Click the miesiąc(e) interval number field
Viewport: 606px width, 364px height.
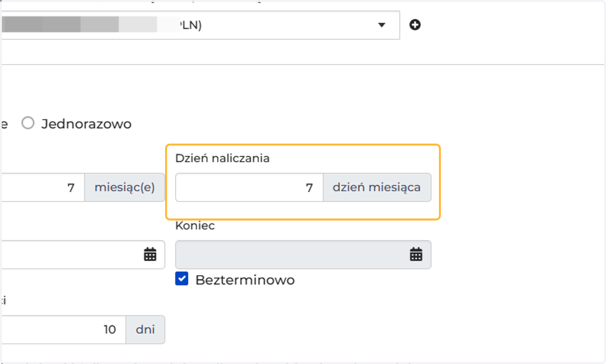tap(42, 188)
